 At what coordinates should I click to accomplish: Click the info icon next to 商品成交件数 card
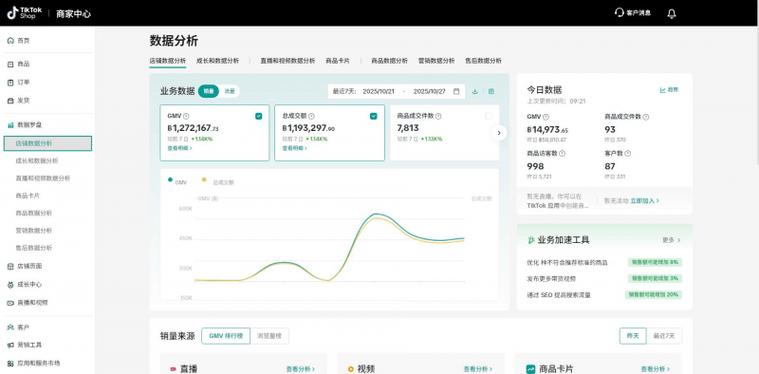438,116
